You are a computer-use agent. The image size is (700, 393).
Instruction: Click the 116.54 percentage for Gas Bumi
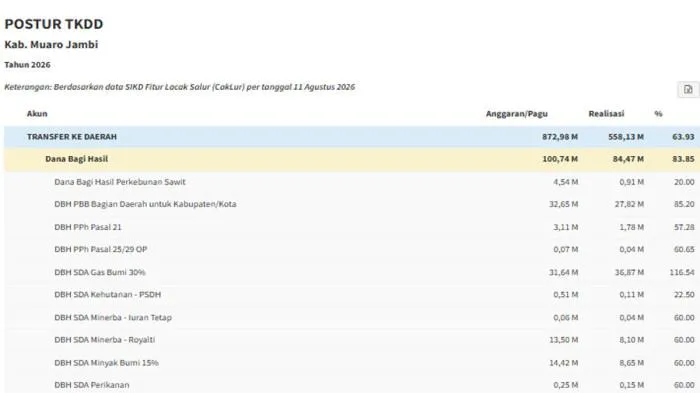click(682, 272)
